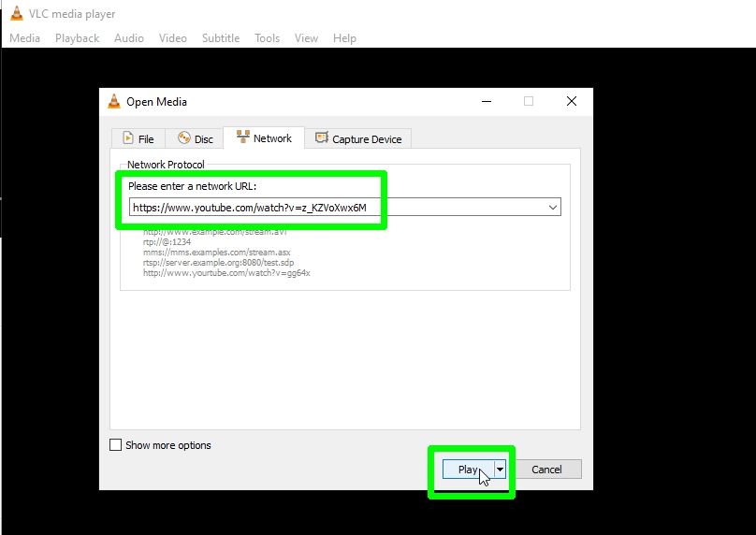Click example text http://www.yourtube.com/watch?v=gg64x
Screen dimensions: 756x535
pos(226,273)
